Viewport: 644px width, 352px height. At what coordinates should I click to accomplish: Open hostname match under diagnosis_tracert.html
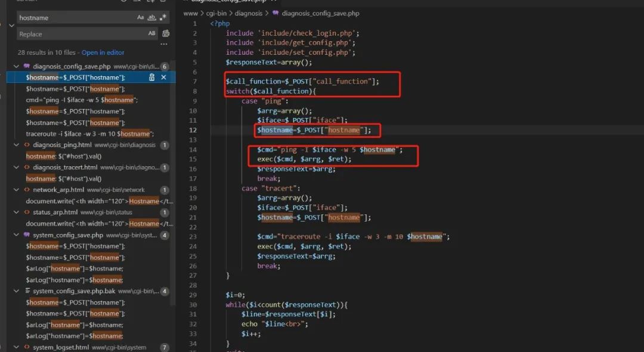tap(64, 179)
